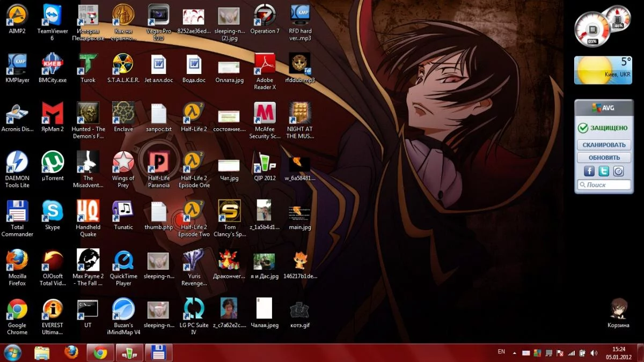Open the Киев weather gadget

pyautogui.click(x=603, y=70)
